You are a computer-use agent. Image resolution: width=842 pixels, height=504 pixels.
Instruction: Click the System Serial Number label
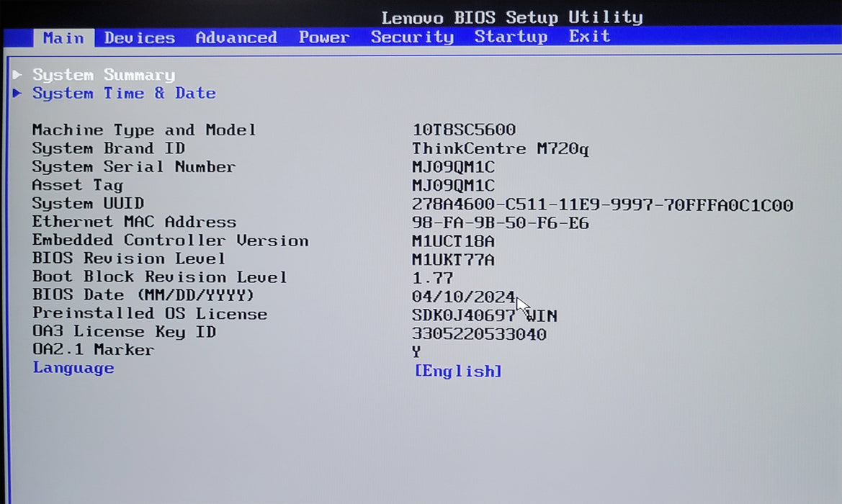(x=134, y=167)
